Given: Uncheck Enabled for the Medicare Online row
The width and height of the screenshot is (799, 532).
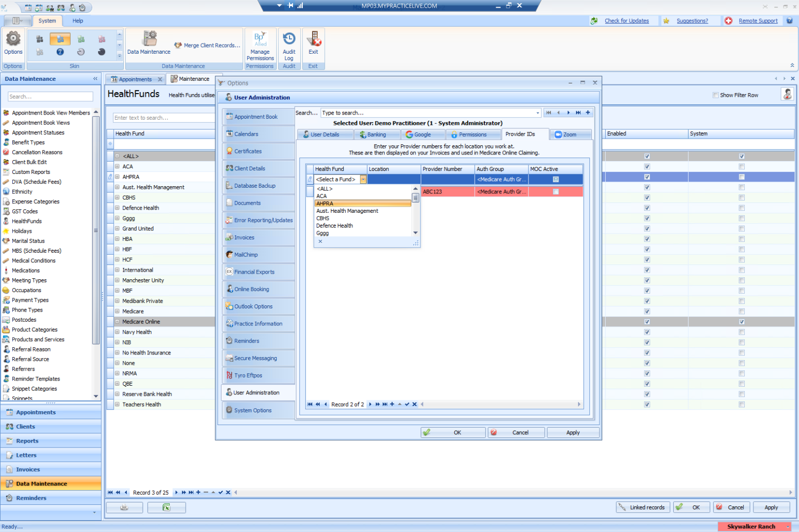Looking at the screenshot, I should (647, 321).
